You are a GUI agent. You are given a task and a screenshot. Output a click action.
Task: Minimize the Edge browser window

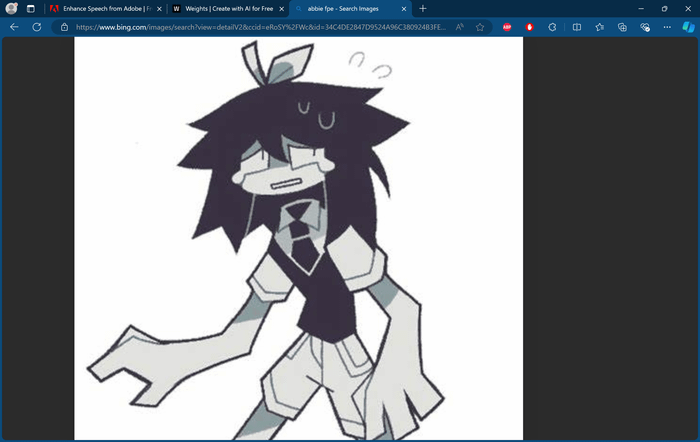(x=641, y=8)
